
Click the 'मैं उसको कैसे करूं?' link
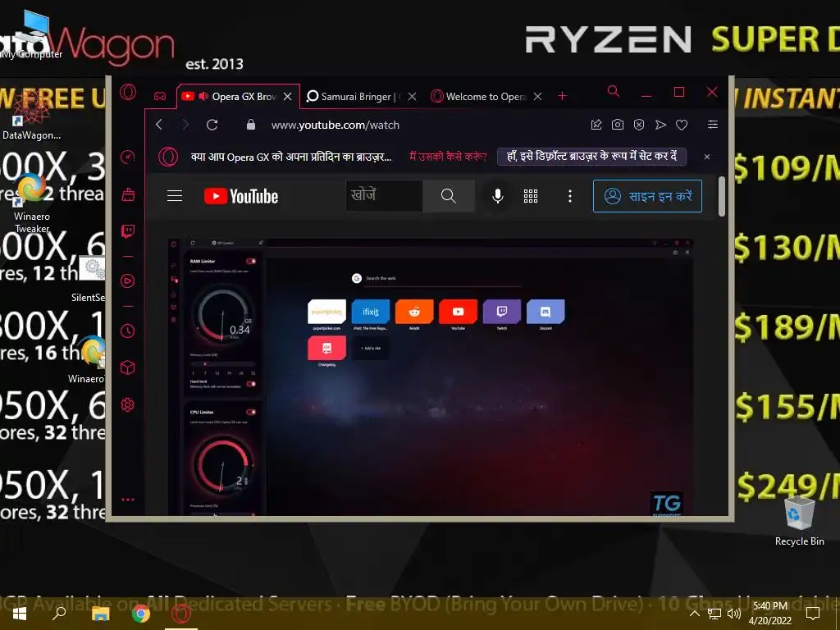448,157
